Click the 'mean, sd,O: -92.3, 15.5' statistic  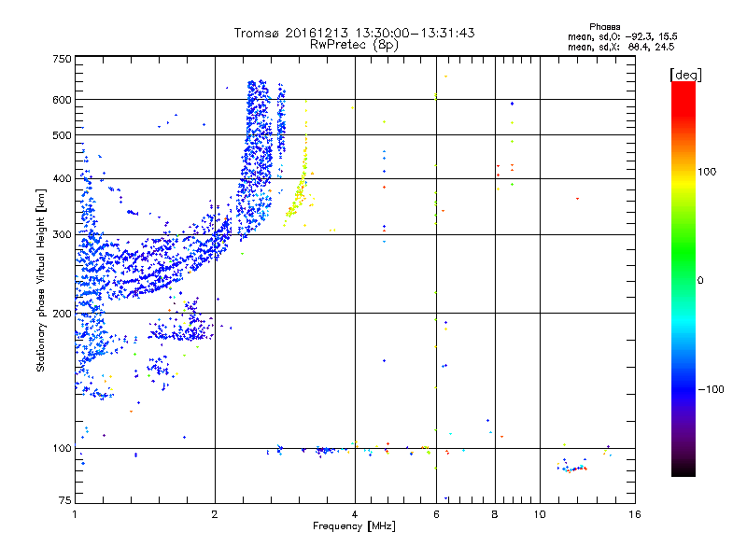click(x=622, y=36)
